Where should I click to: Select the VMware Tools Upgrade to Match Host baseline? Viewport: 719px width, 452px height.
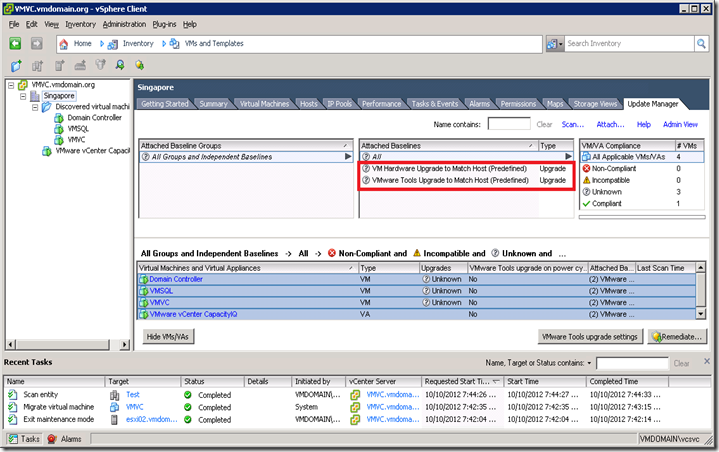[447, 180]
